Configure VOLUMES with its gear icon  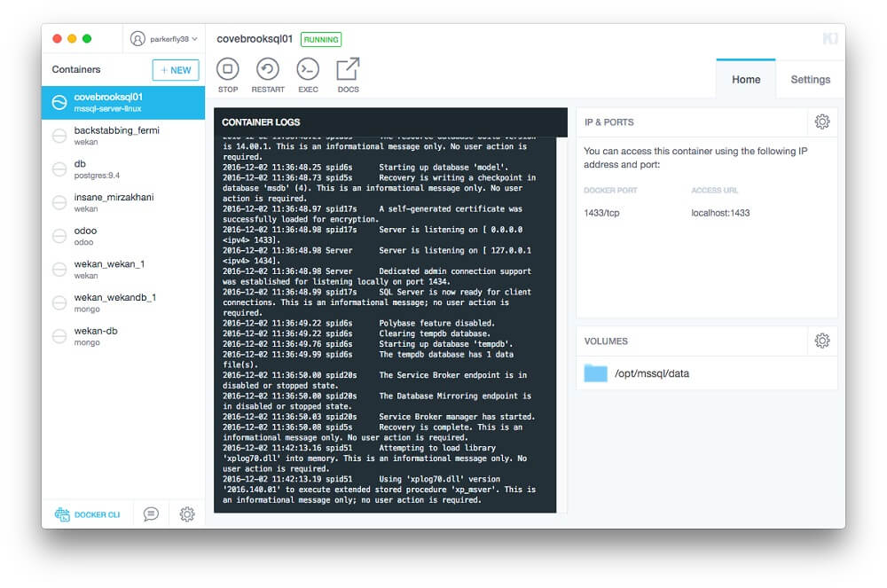coord(822,341)
